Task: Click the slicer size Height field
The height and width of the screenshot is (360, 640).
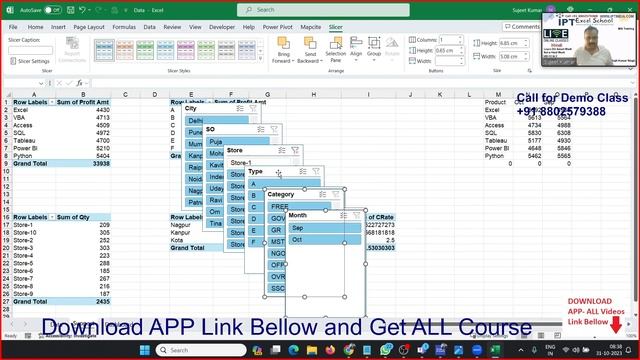Action: coord(511,43)
